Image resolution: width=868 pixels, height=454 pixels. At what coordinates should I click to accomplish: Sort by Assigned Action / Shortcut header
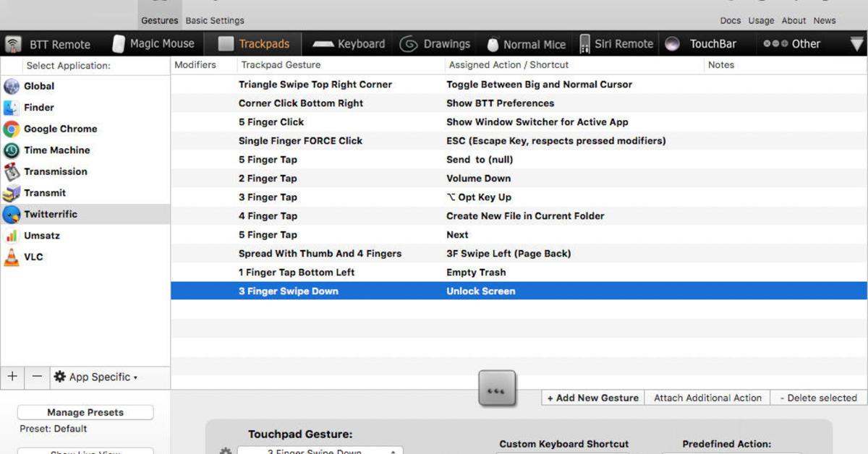[x=574, y=65]
